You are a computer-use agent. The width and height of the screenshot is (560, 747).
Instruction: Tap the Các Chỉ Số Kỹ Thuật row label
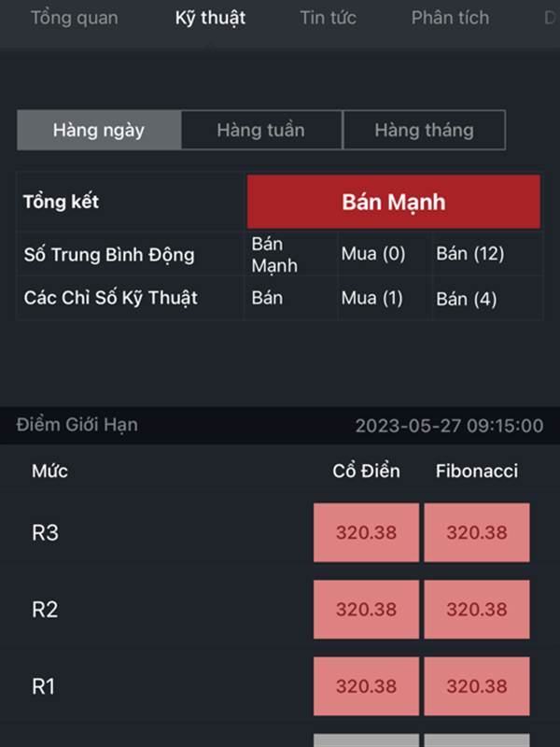point(110,298)
